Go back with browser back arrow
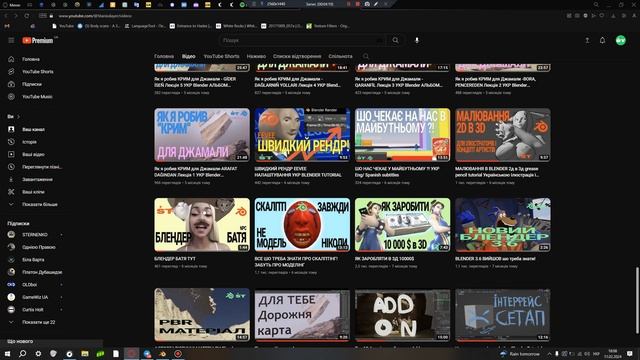Screen dimensions: 640x360 (6, 16)
